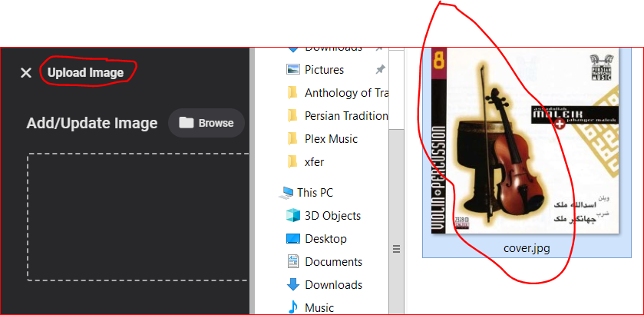Viewport: 644px width, 315px height.
Task: Open Downloads under This PC
Action: 333,285
